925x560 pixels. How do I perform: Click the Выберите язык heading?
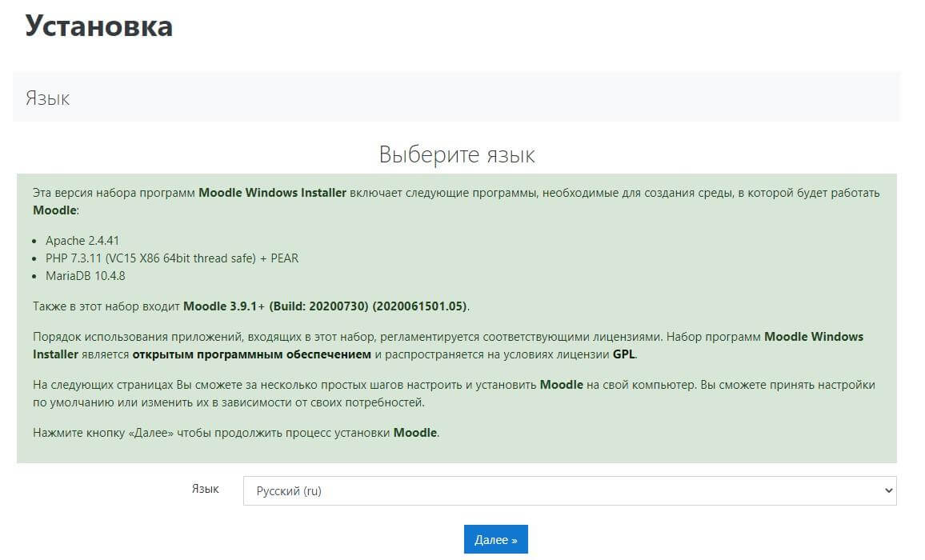457,154
